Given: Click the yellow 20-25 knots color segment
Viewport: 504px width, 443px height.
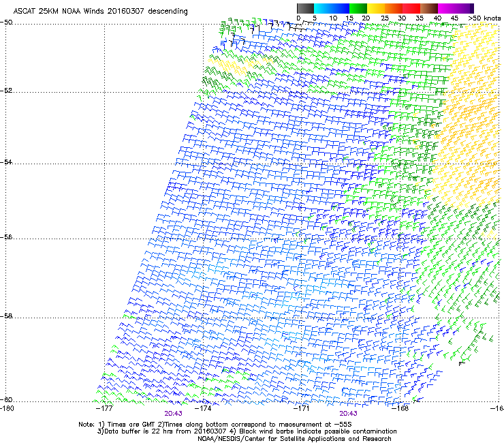Looking at the screenshot, I should (x=376, y=8).
